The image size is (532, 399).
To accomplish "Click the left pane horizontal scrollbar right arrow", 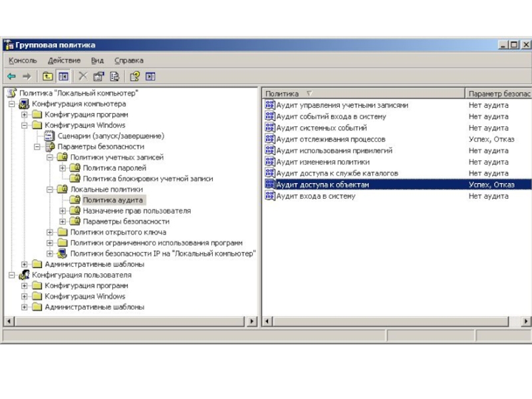I will [x=252, y=321].
